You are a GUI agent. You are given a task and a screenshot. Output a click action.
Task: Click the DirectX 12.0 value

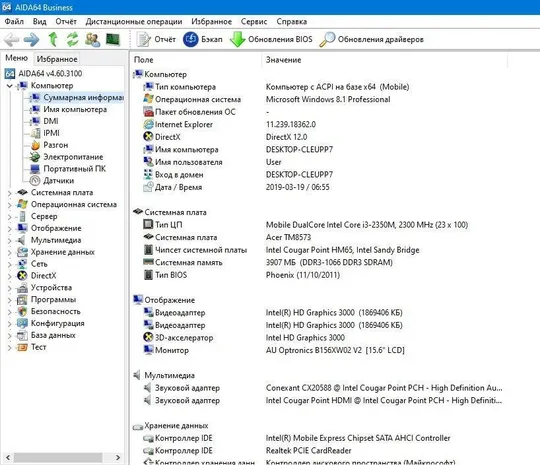tap(286, 137)
